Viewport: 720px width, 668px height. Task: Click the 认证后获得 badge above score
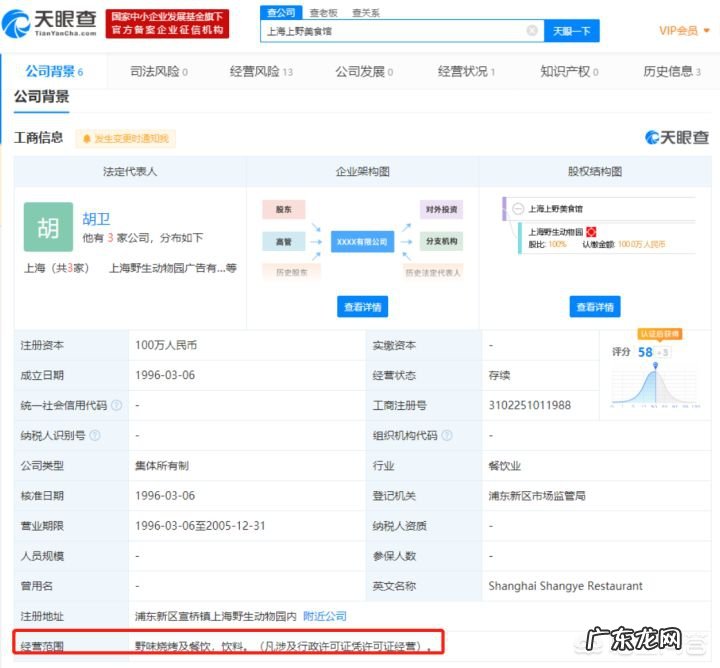point(659,334)
